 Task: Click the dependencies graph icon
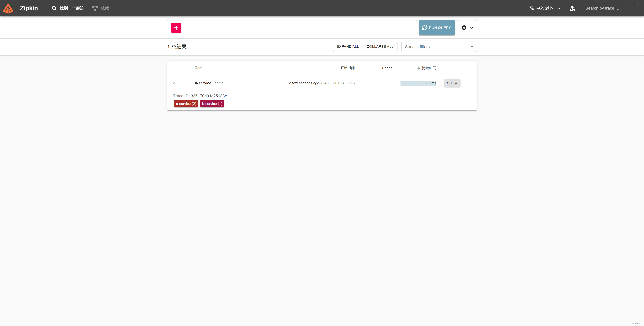coord(94,8)
